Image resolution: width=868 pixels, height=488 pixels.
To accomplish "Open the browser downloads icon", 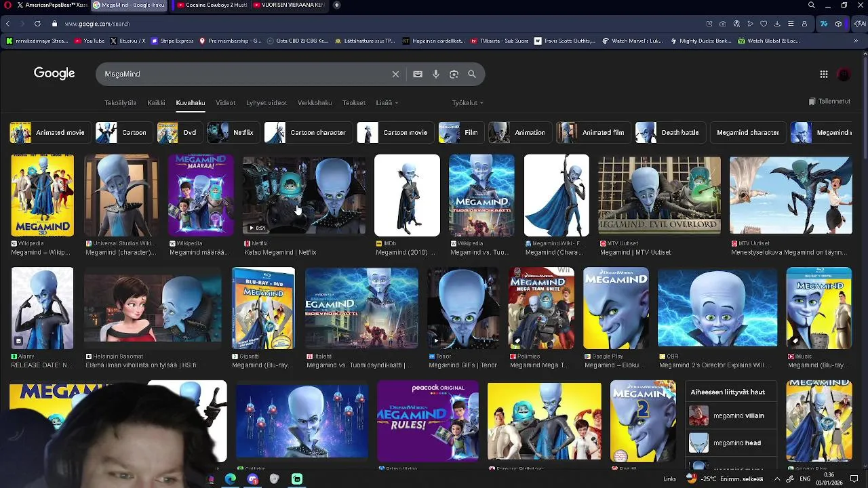I will 777,24.
